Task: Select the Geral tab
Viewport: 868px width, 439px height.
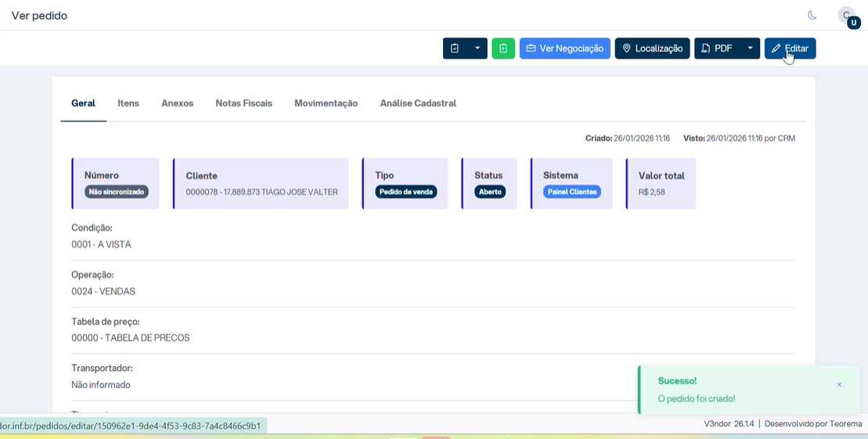Action: [83, 103]
